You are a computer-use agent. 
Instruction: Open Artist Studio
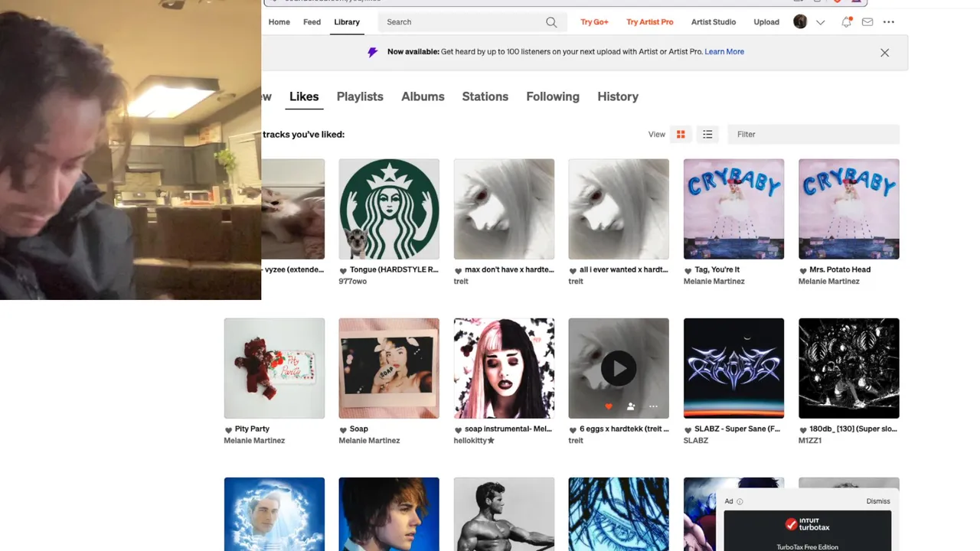pyautogui.click(x=714, y=22)
